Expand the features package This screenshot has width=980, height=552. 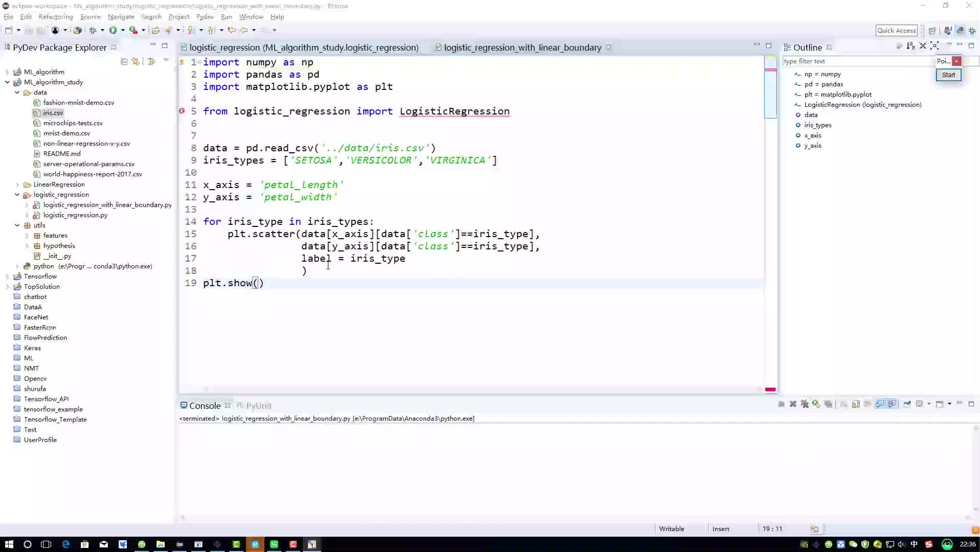pos(27,235)
